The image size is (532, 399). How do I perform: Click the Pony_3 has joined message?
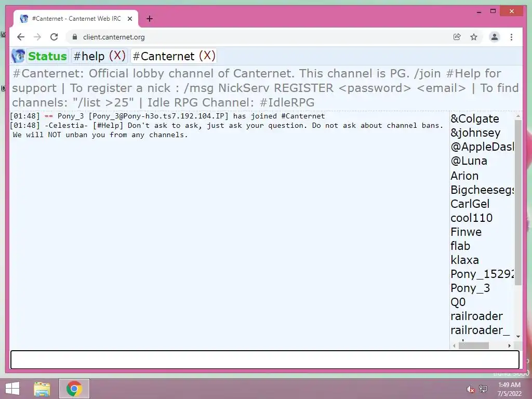pyautogui.click(x=167, y=116)
